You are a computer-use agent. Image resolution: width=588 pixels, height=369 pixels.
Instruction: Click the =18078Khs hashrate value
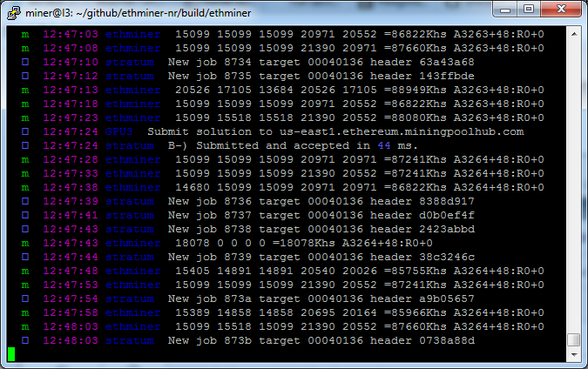coord(304,243)
